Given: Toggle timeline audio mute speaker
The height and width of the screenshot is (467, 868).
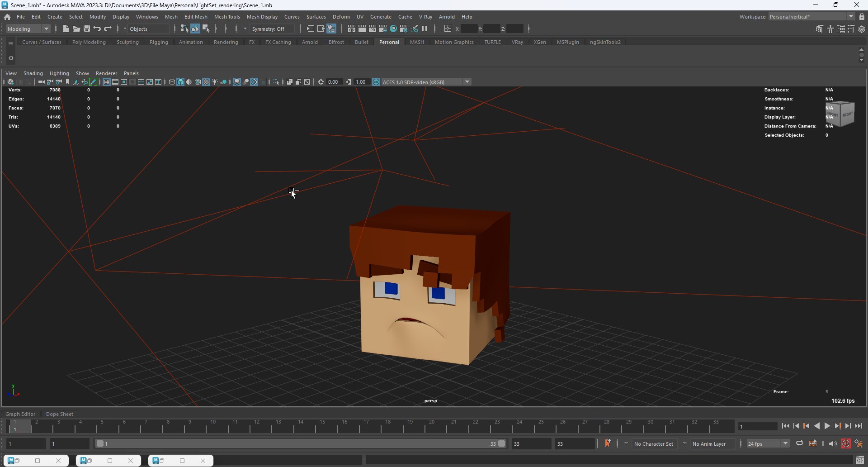Looking at the screenshot, I should tap(833, 443).
